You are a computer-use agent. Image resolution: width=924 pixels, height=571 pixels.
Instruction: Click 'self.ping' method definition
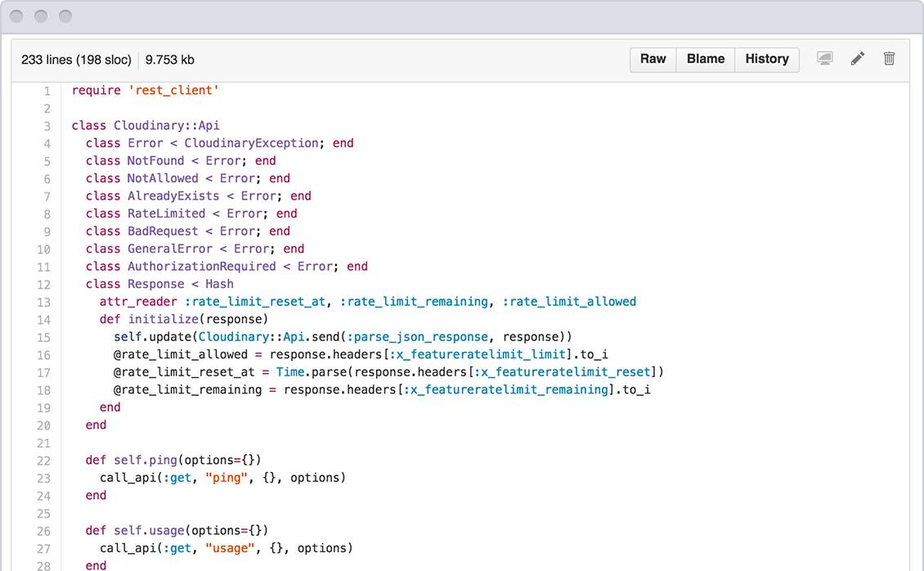[x=145, y=461]
